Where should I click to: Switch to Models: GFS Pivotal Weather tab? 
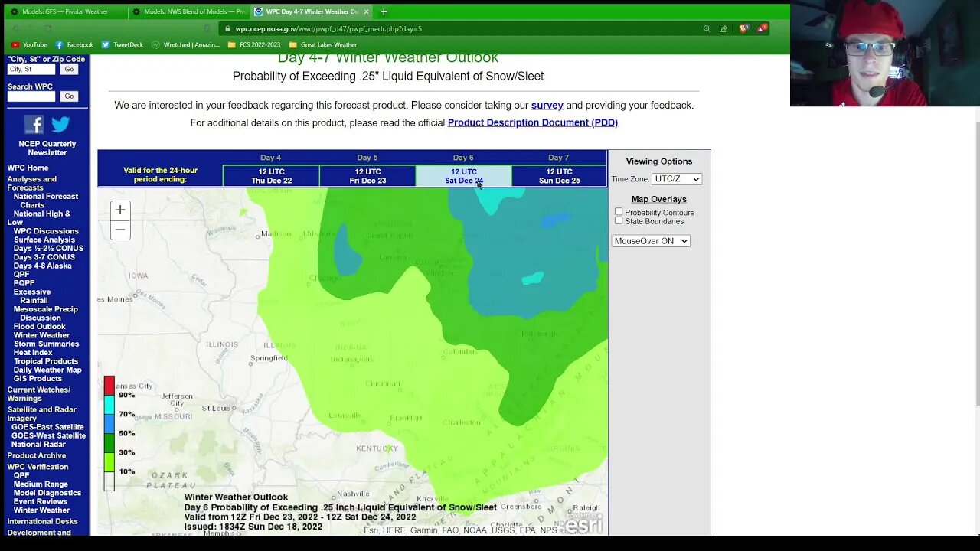point(64,11)
